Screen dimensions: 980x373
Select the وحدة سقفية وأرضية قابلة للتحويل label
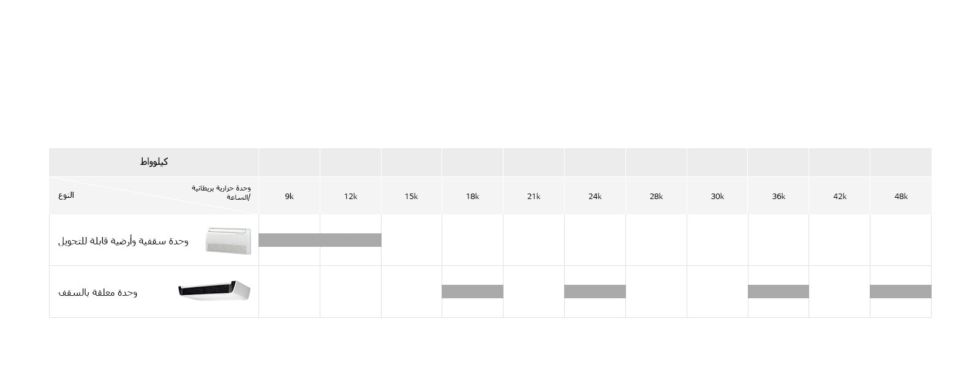(x=123, y=241)
